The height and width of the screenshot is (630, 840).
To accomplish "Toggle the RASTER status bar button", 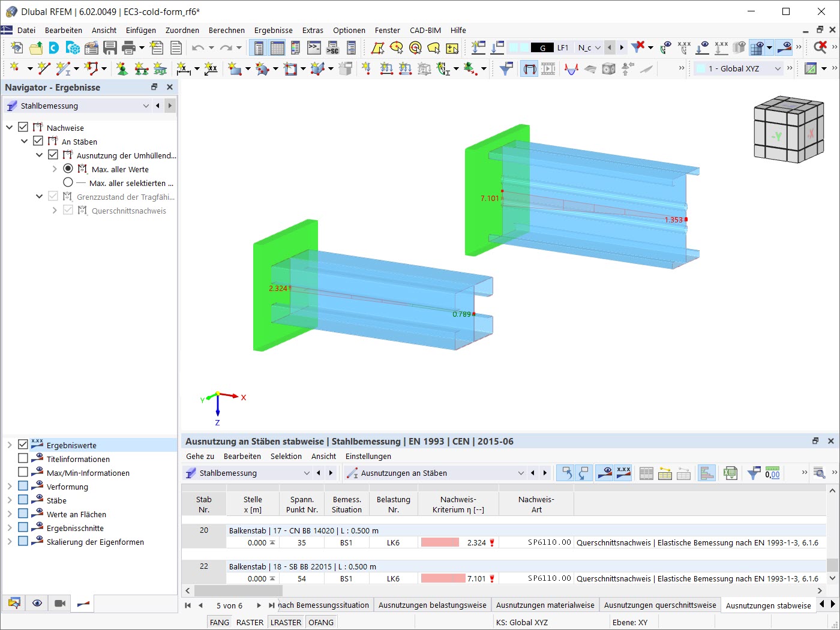I will click(250, 622).
